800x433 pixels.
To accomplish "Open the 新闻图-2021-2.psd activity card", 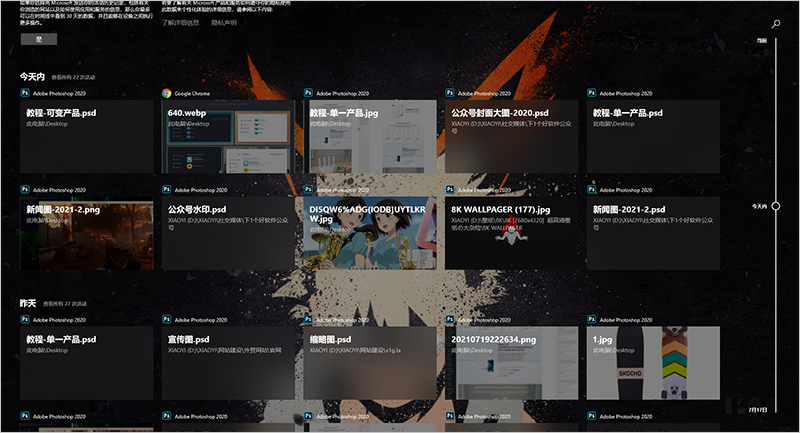I will pos(653,233).
